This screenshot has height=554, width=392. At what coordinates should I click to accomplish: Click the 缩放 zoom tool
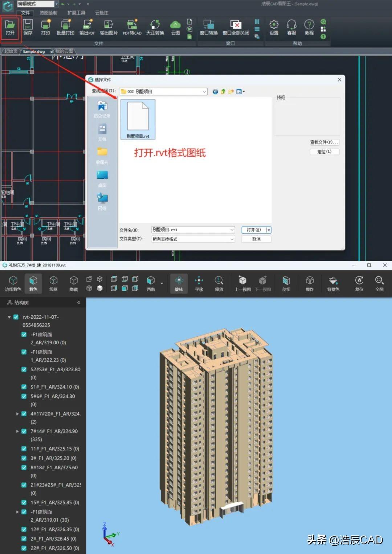pyautogui.click(x=219, y=283)
